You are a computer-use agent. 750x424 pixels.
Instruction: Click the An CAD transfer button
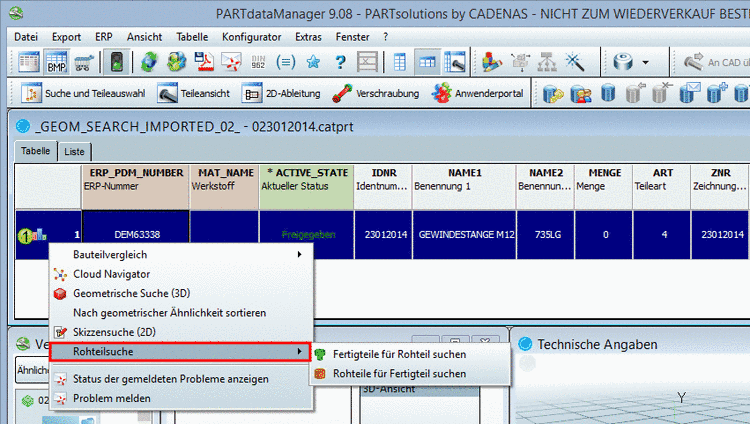pos(715,62)
